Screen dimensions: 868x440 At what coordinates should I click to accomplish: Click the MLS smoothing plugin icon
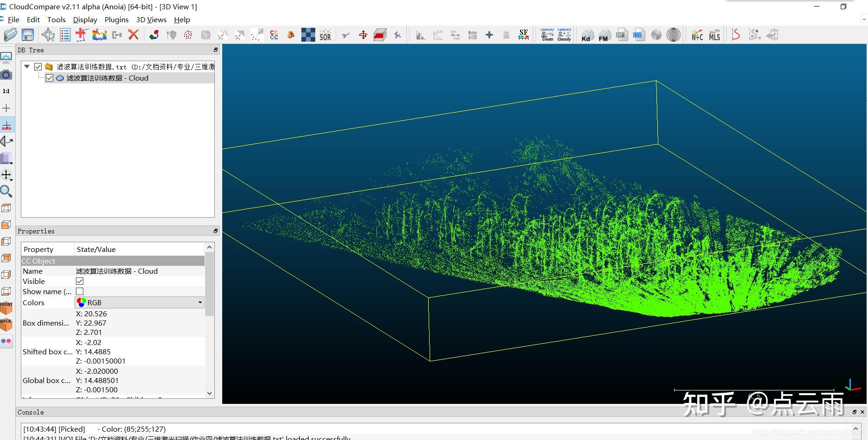714,35
